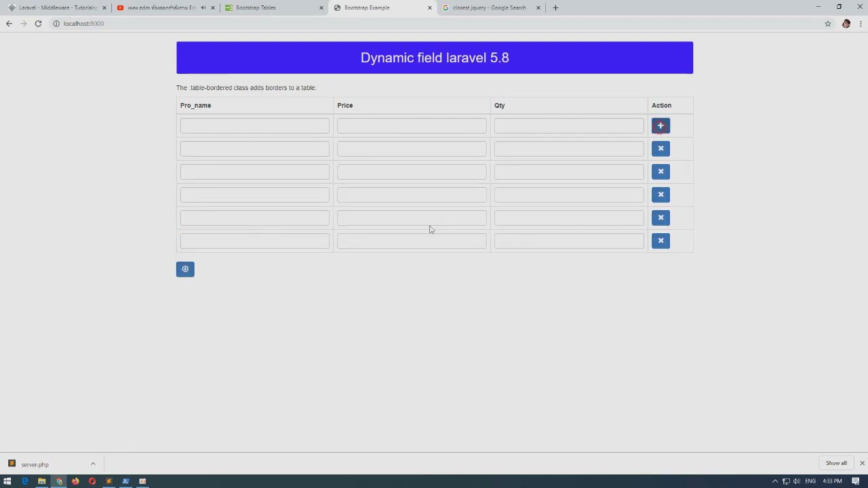
Task: Click the 4:33 PM taskbar clock
Action: 832,481
